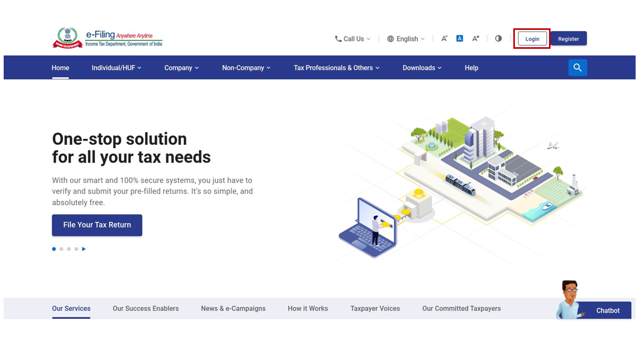Select the third carousel dot indicator
The width and height of the screenshot is (644, 343).
pos(69,249)
